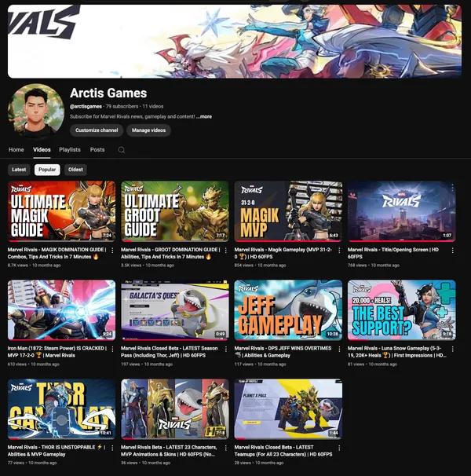Click title 'Marvel Rivals Closed Beta - LATEST Season Pass'

point(170,352)
